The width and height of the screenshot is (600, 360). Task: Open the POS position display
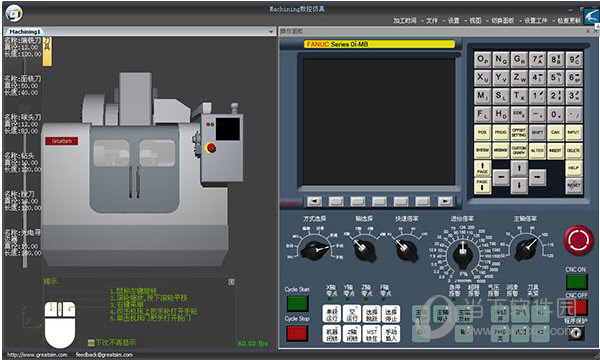coord(482,132)
